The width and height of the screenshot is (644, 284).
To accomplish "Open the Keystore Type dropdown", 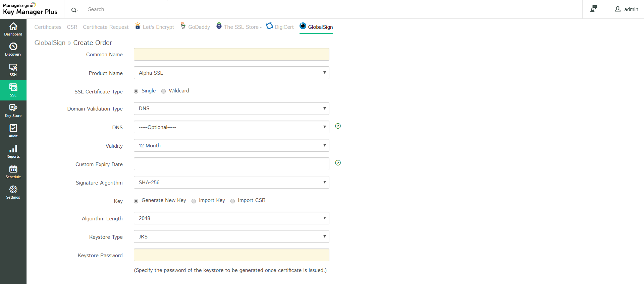I will point(231,236).
